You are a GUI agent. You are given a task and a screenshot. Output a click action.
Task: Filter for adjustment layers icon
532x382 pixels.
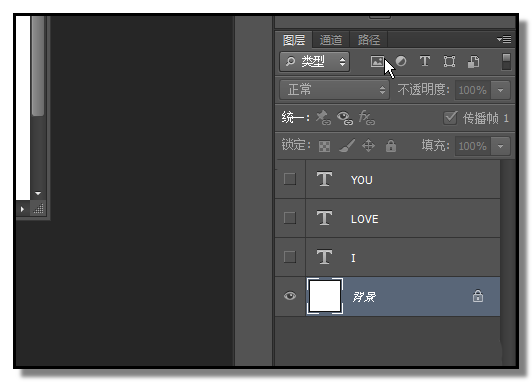coord(401,61)
